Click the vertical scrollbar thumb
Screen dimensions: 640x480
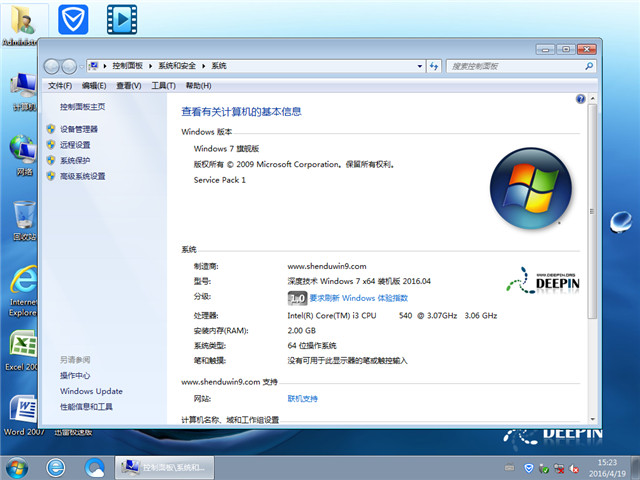[592, 211]
